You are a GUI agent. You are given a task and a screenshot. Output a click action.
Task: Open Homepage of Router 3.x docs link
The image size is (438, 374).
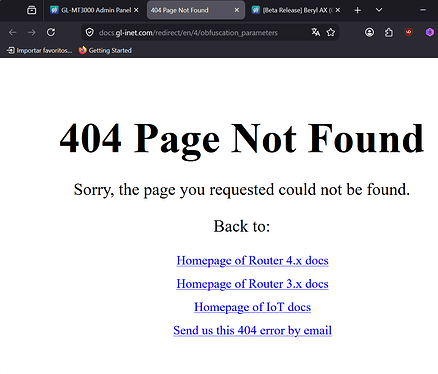[x=252, y=284]
